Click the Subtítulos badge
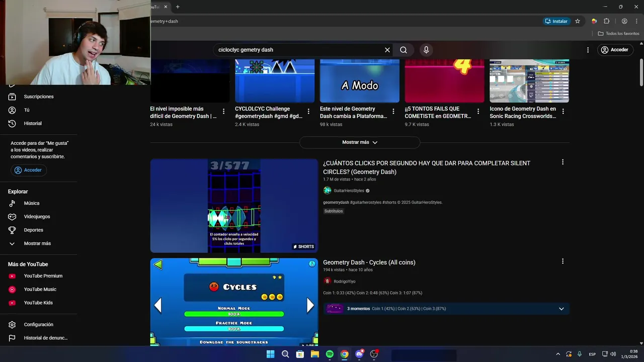Image resolution: width=644 pixels, height=362 pixels. point(334,211)
